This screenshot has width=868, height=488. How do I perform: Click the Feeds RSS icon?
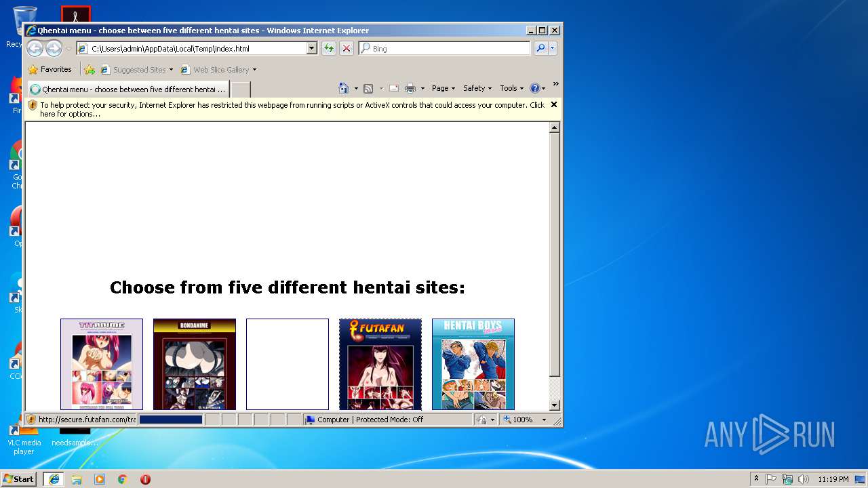pyautogui.click(x=368, y=88)
